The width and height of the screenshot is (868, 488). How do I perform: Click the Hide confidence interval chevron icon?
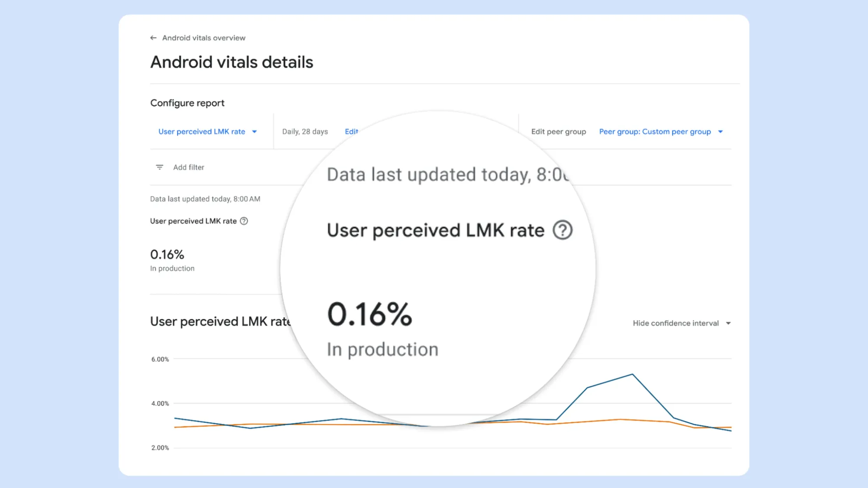728,323
